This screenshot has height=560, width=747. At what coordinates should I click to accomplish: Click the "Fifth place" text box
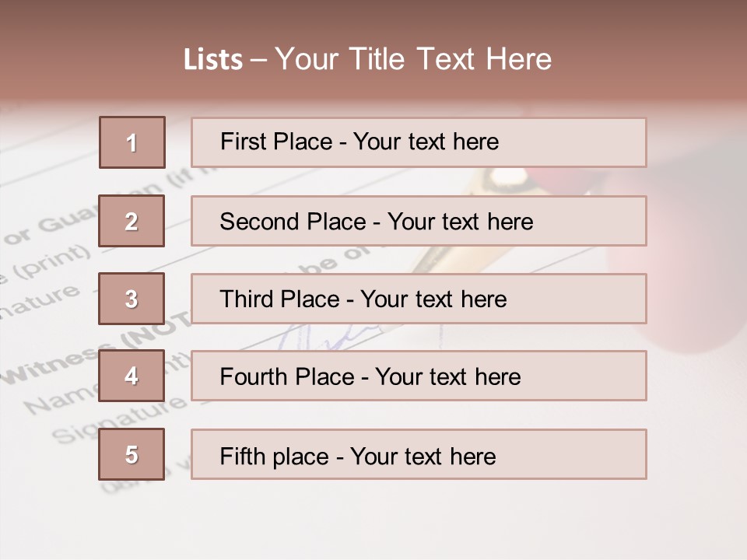pyautogui.click(x=419, y=454)
